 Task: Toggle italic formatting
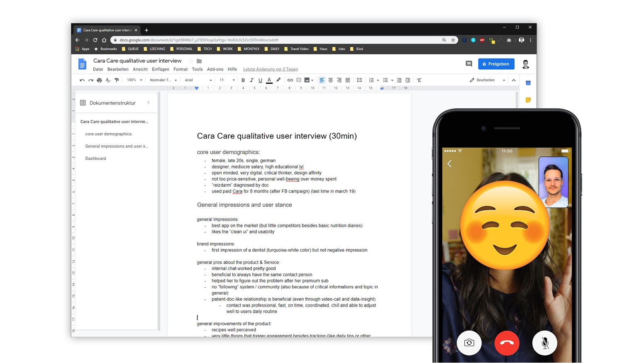pos(251,80)
